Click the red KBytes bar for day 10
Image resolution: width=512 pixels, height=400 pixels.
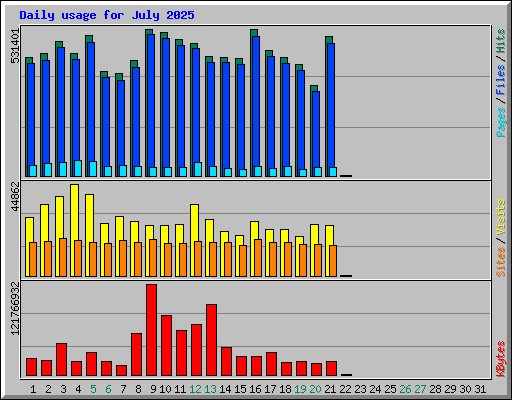166,345
